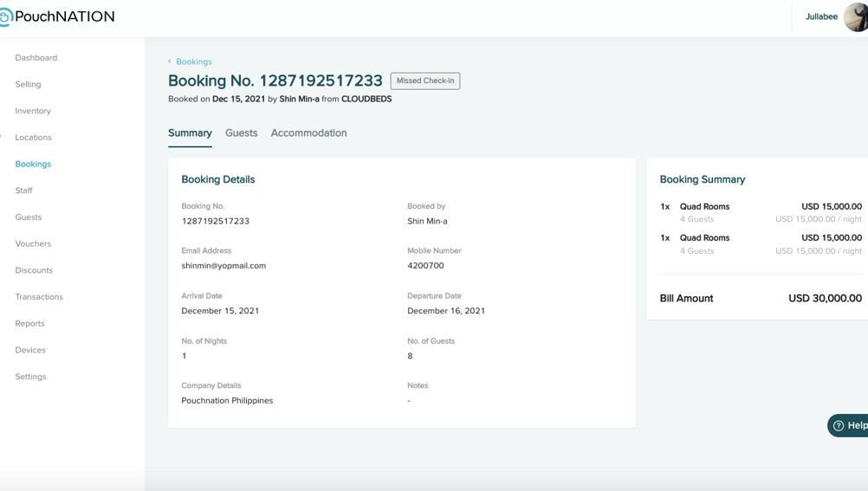Switch to the Accommodation tab
The width and height of the screenshot is (868, 491).
pos(308,133)
